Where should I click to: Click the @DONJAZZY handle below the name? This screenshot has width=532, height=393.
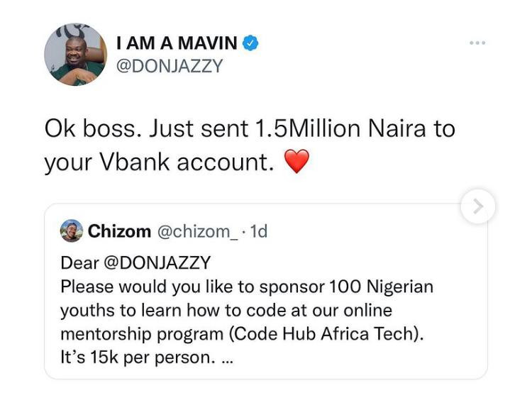click(x=170, y=66)
